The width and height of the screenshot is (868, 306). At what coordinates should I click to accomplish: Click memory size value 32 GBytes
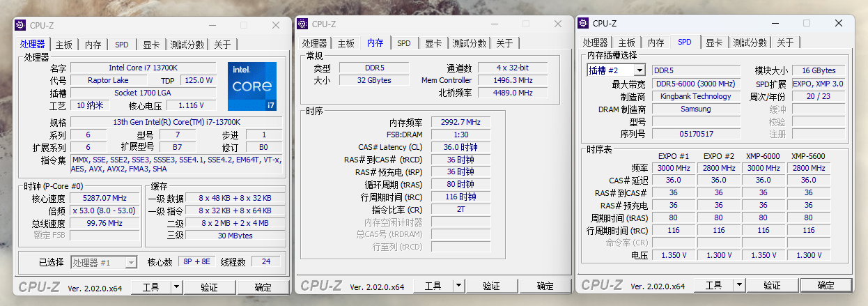pos(374,80)
